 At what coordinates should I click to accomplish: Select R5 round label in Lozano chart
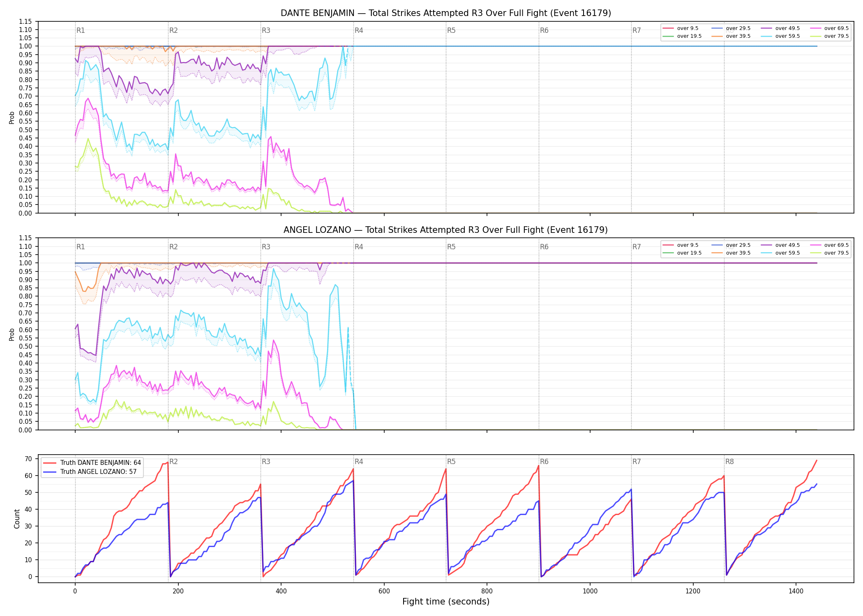coord(451,247)
